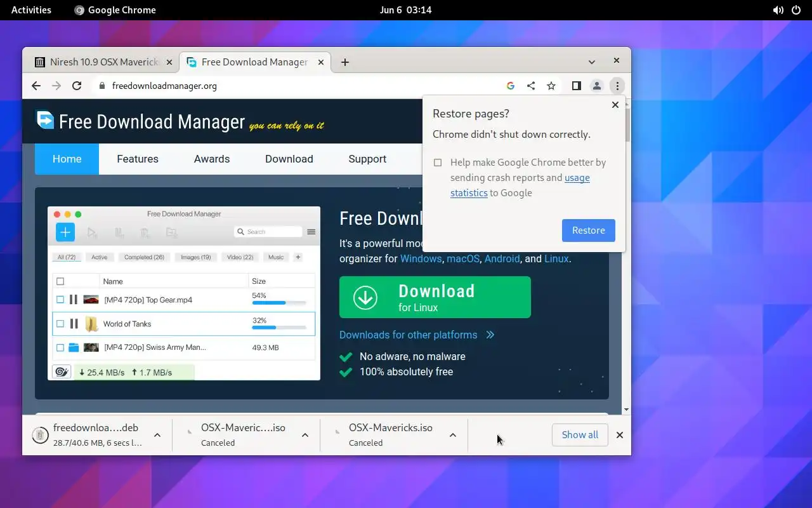Bookmark this tab with the star icon

pos(551,86)
